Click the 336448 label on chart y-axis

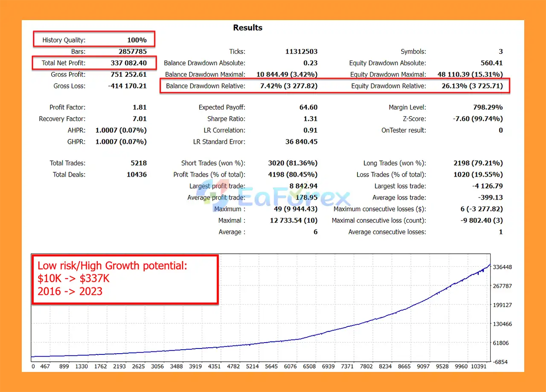tap(502, 267)
